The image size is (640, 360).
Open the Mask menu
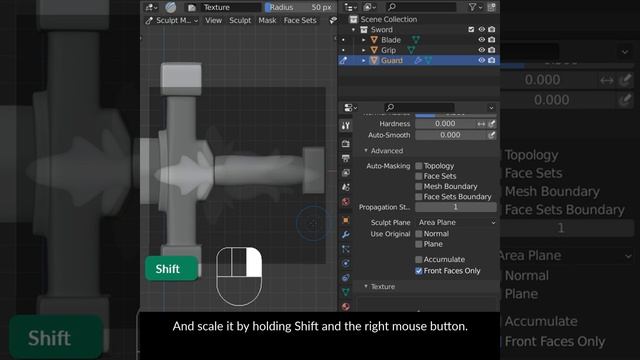(x=267, y=20)
